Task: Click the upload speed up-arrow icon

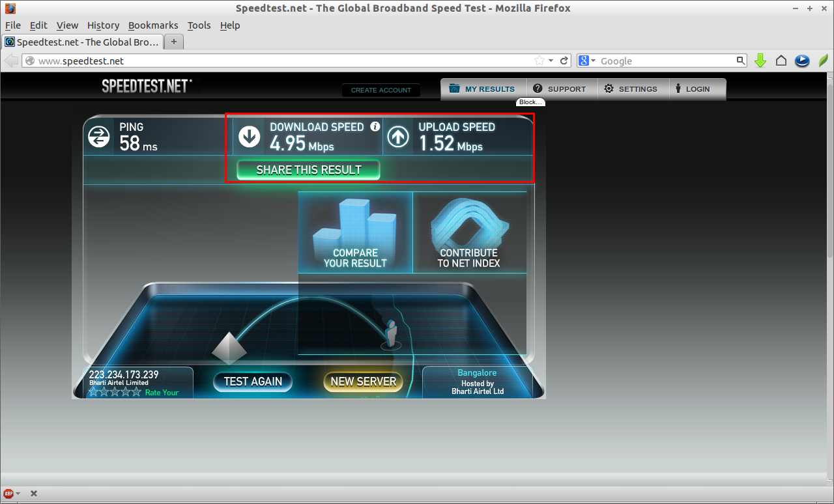Action: (x=398, y=137)
